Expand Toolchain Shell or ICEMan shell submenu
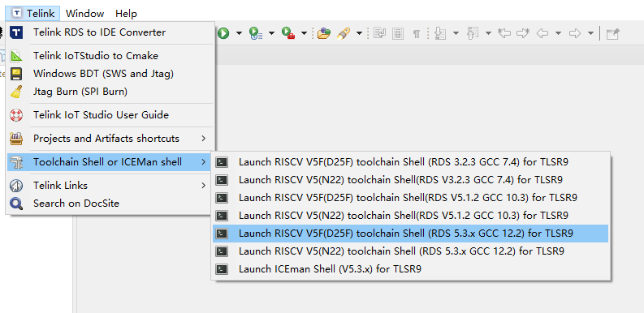This screenshot has width=644, height=313. 110,162
